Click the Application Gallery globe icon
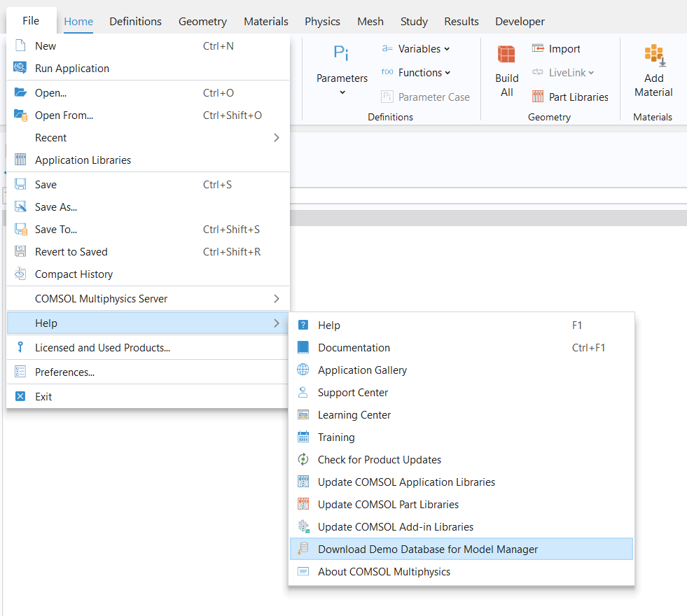 [x=303, y=370]
